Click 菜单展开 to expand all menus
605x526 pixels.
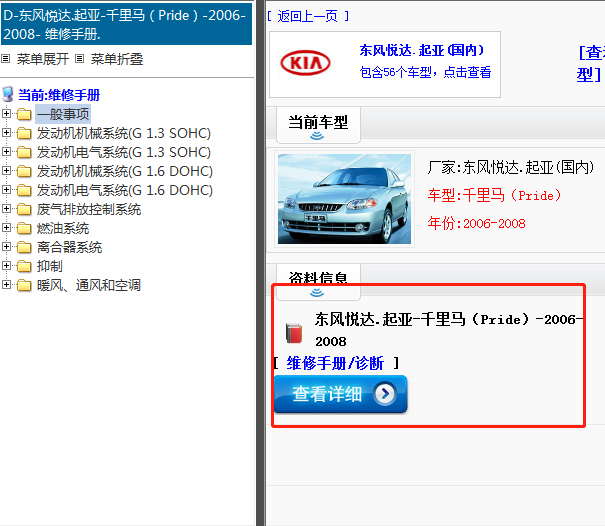(x=43, y=59)
